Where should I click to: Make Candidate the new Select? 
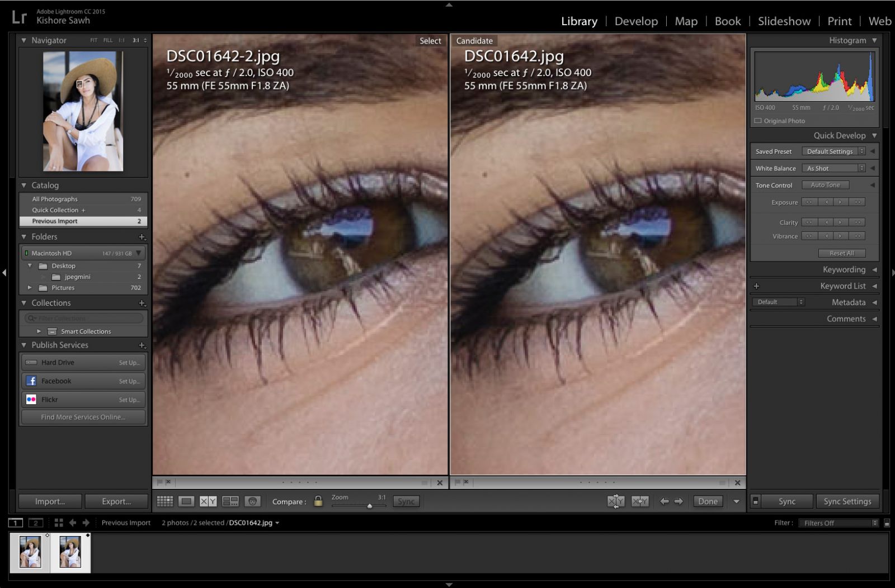(x=639, y=501)
